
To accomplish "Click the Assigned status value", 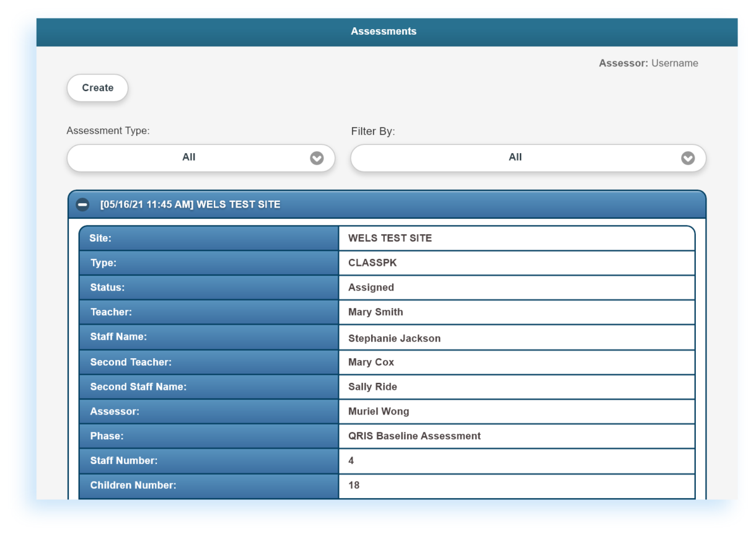I will [x=371, y=288].
